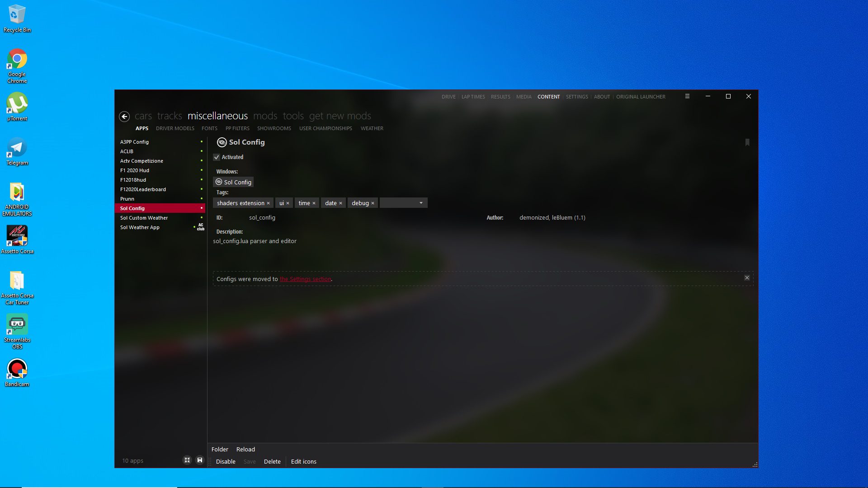Select ACLIB in app list
This screenshot has width=868, height=488.
pos(160,151)
